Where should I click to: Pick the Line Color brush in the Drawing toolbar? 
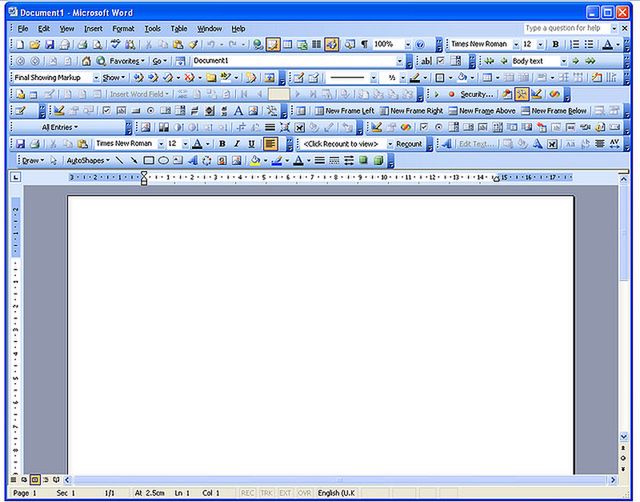pyautogui.click(x=277, y=161)
